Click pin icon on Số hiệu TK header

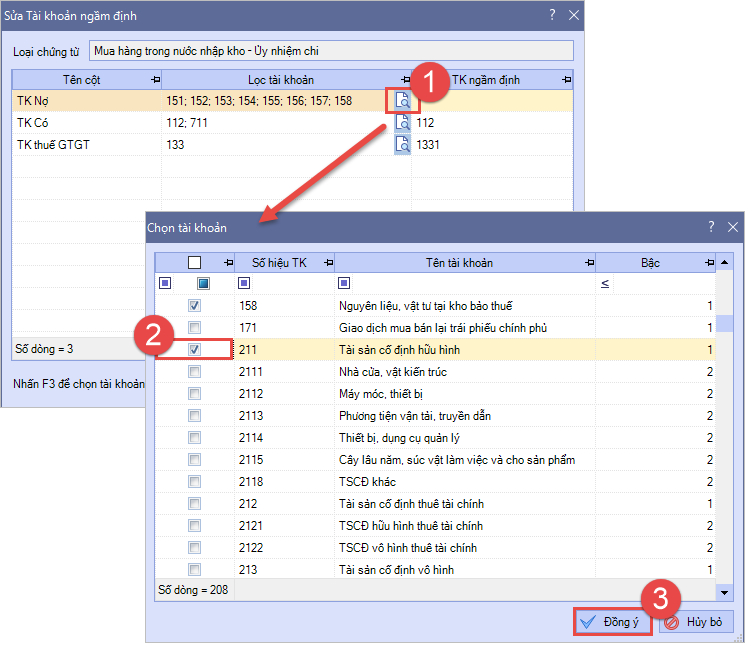pos(327,263)
